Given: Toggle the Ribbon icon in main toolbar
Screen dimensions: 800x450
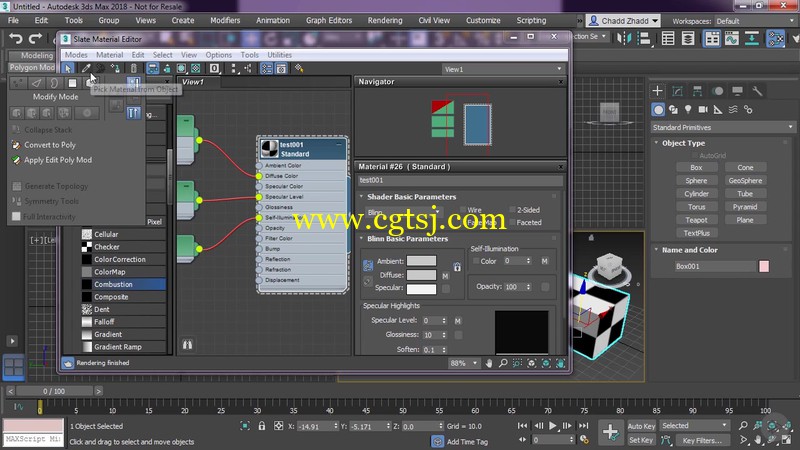Looking at the screenshot, I should (712, 38).
